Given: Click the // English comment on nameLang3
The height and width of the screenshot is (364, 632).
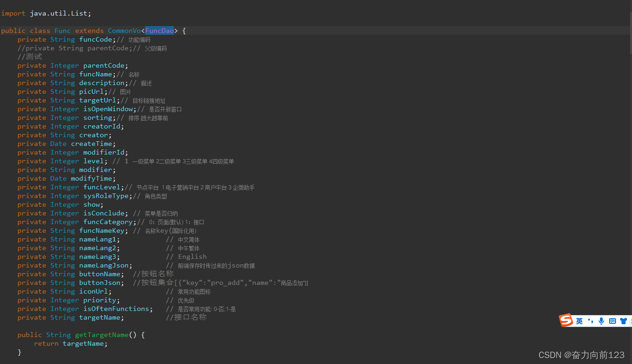Looking at the screenshot, I should point(186,257).
